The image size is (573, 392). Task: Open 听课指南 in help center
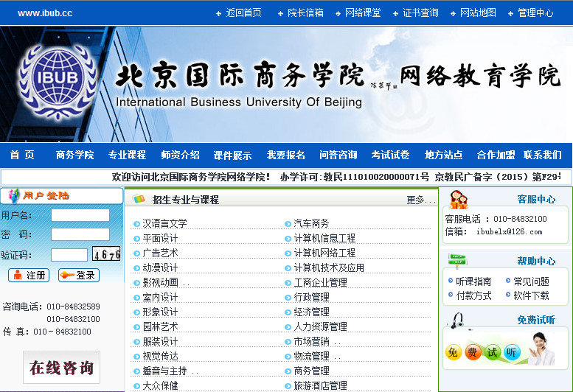(473, 281)
